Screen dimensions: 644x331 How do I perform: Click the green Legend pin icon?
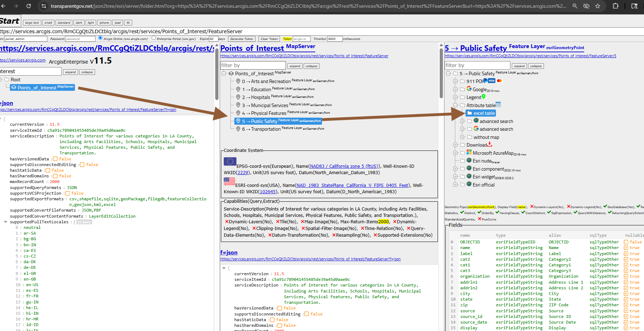(x=484, y=96)
